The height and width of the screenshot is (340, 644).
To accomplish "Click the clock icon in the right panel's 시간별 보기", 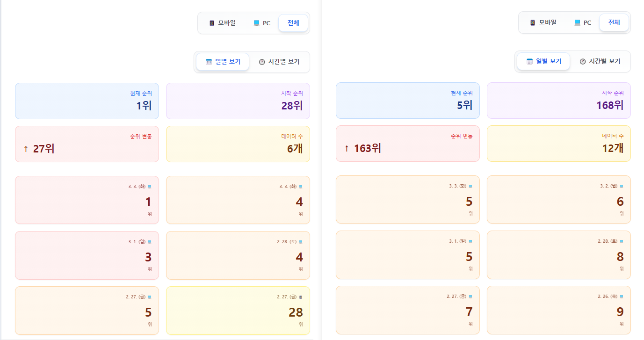I will [x=583, y=62].
